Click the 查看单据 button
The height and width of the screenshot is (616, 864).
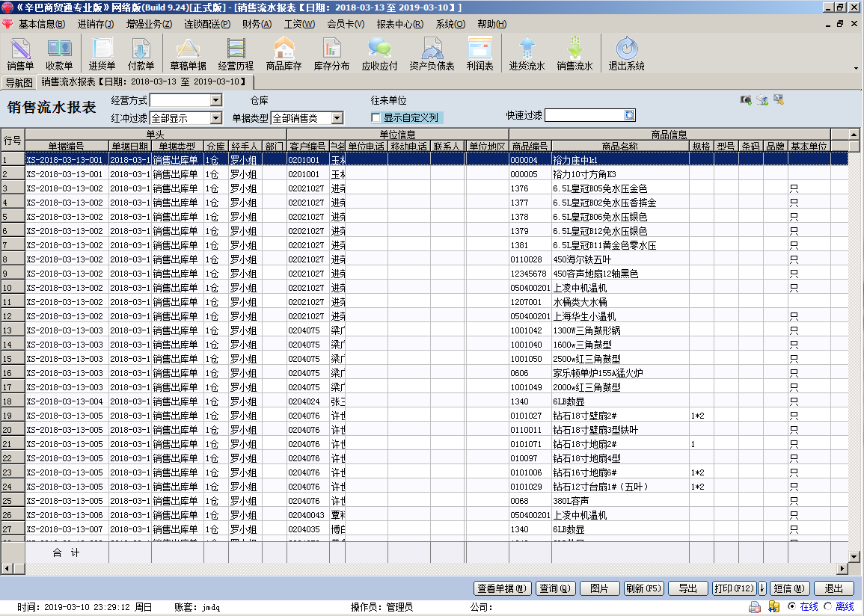tap(503, 588)
